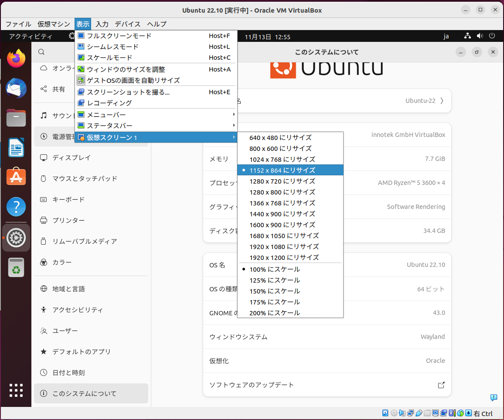Click the audio status bar icon
504x420 pixels.
[402, 413]
